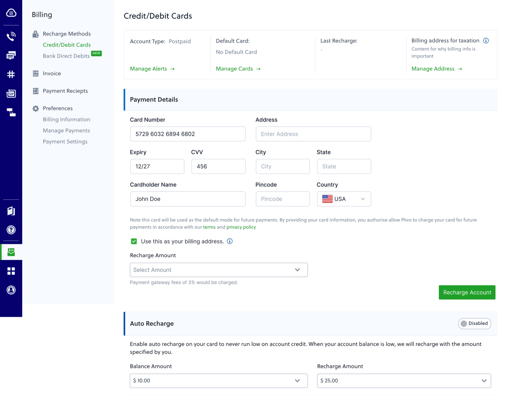Open the Balance Amount $ 10.00 dropdown
Screen dimensions: 507x420
coord(219,381)
